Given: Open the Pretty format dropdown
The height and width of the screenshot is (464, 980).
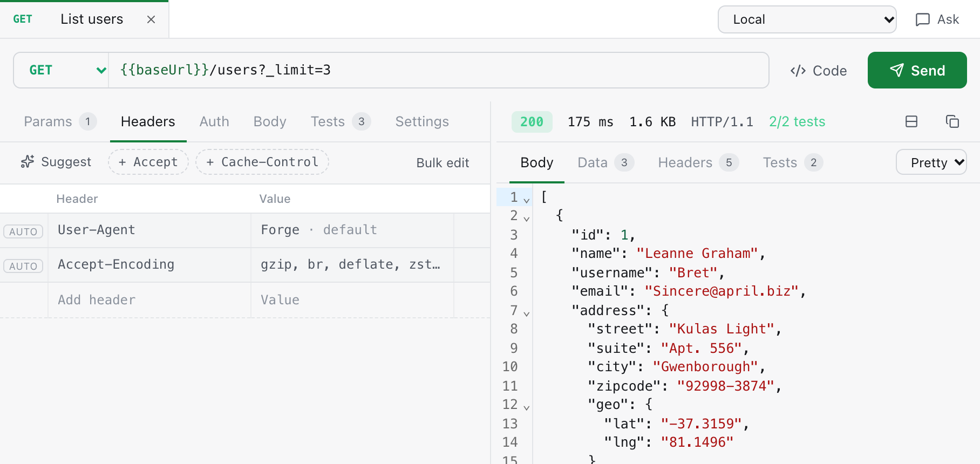Looking at the screenshot, I should 931,162.
